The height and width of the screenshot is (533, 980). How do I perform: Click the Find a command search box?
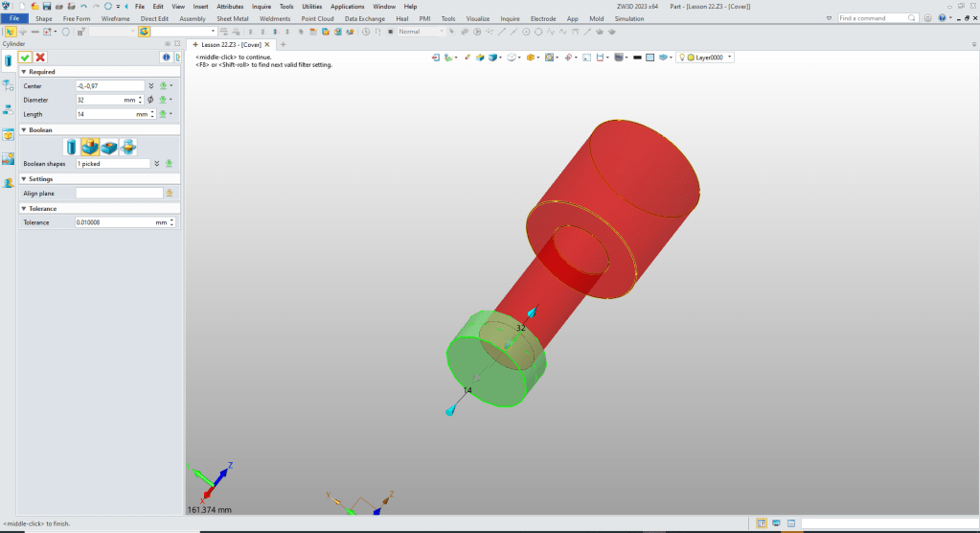point(875,18)
